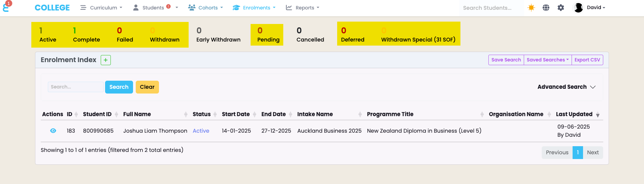This screenshot has height=184, width=644.
Task: Sort table by Full Name column
Action: point(155,114)
